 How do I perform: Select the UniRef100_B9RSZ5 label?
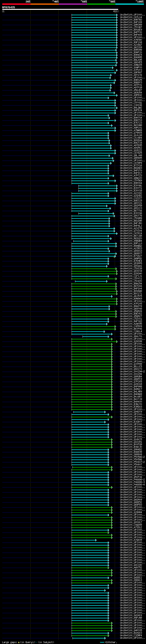[131, 80]
